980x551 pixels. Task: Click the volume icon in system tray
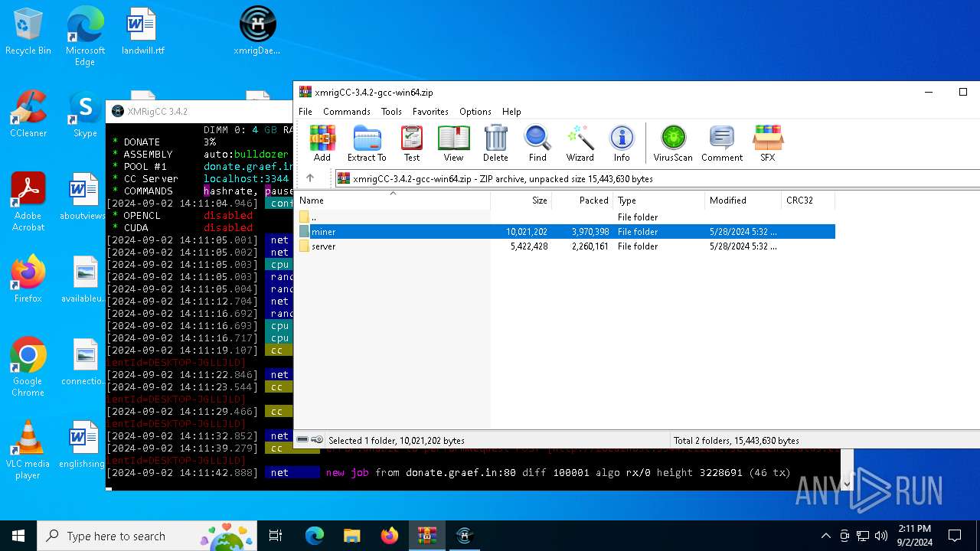(880, 536)
